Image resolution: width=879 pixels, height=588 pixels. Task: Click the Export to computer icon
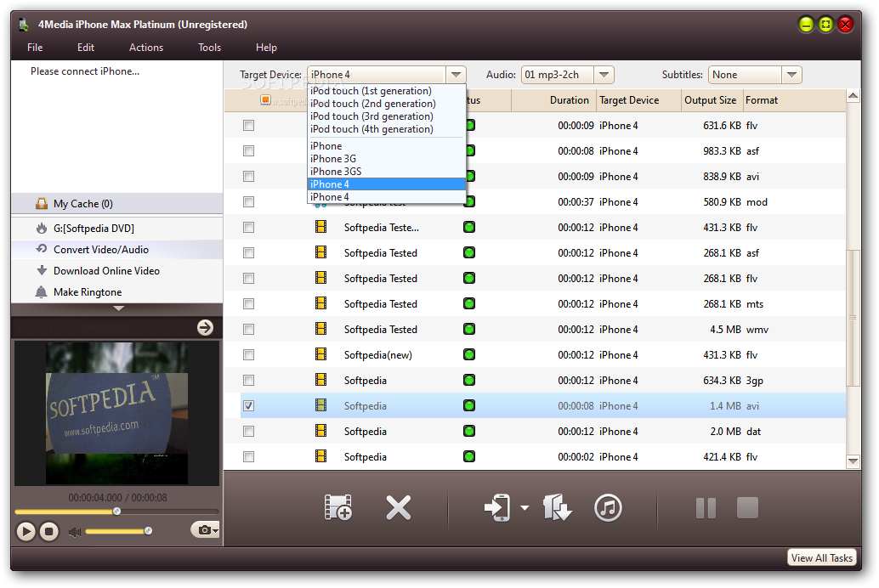tap(557, 508)
